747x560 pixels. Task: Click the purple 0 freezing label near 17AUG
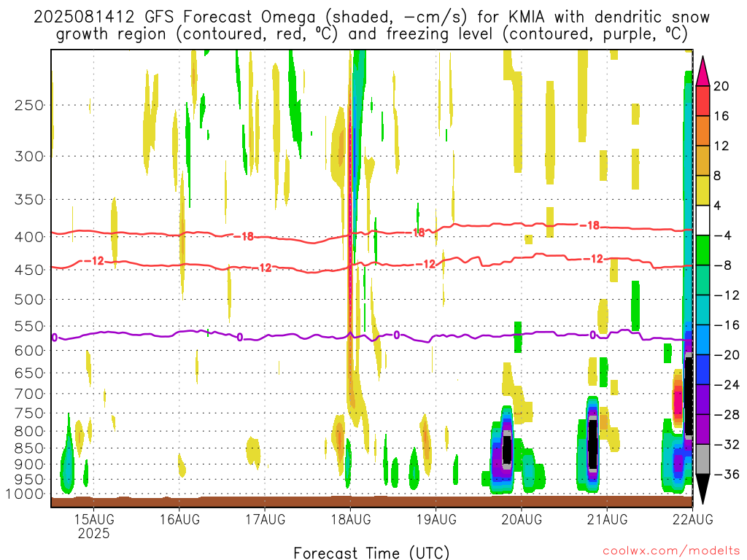tap(239, 338)
